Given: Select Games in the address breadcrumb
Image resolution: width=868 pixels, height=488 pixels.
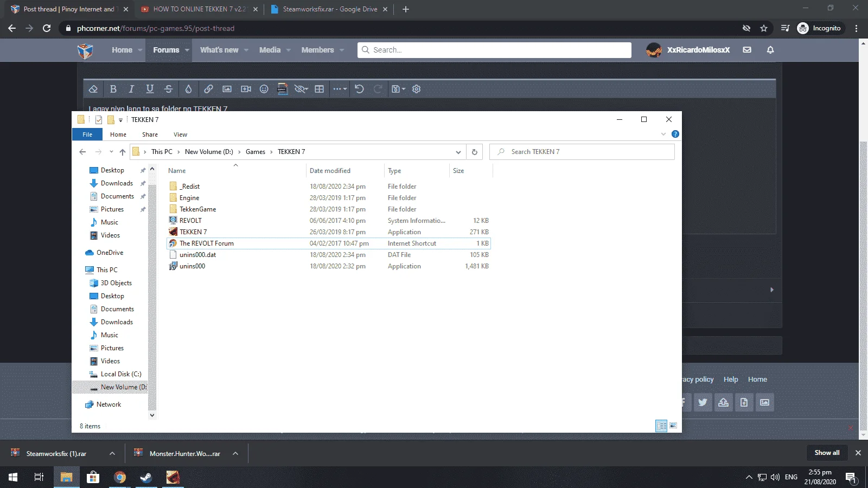Looking at the screenshot, I should click(256, 152).
